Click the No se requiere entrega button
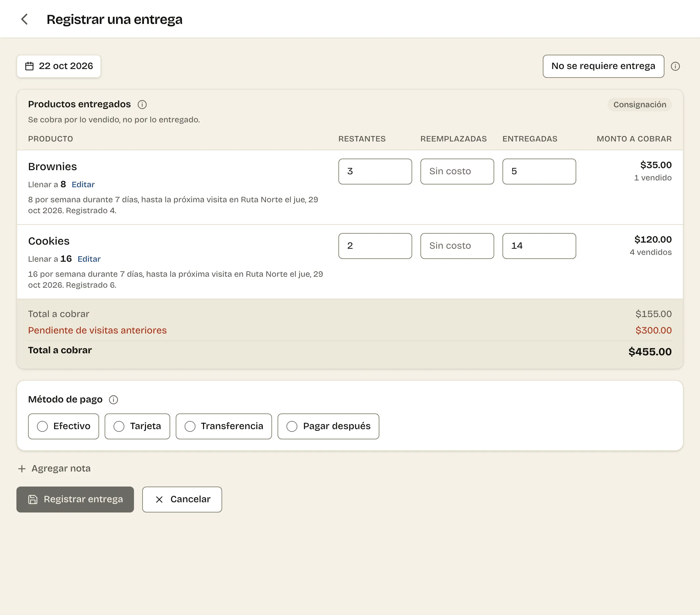Image resolution: width=700 pixels, height=615 pixels. [603, 66]
